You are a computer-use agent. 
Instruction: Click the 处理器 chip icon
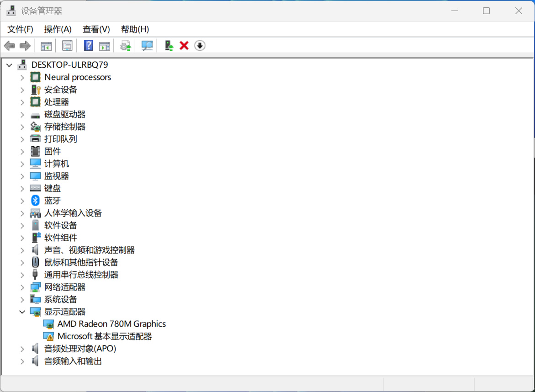(35, 102)
